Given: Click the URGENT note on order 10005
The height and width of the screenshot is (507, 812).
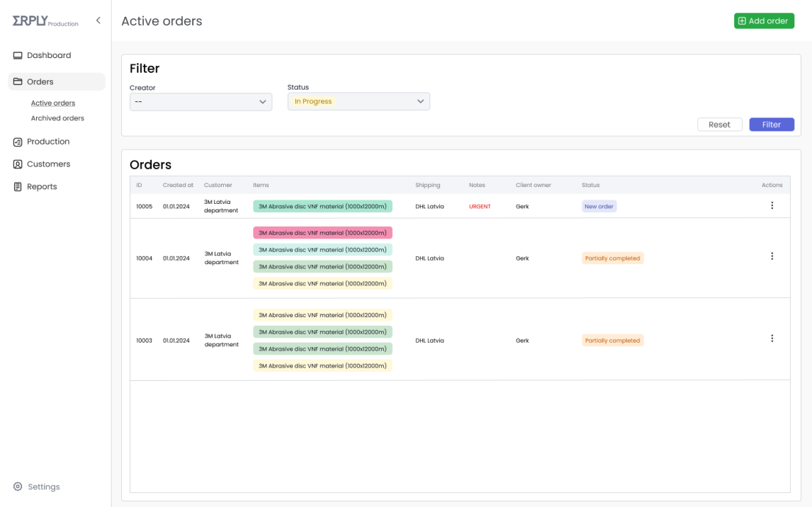Looking at the screenshot, I should [x=480, y=207].
